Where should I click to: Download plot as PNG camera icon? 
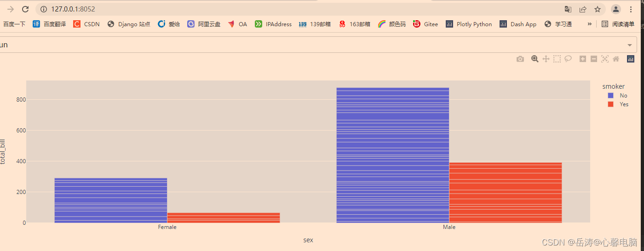click(x=520, y=59)
